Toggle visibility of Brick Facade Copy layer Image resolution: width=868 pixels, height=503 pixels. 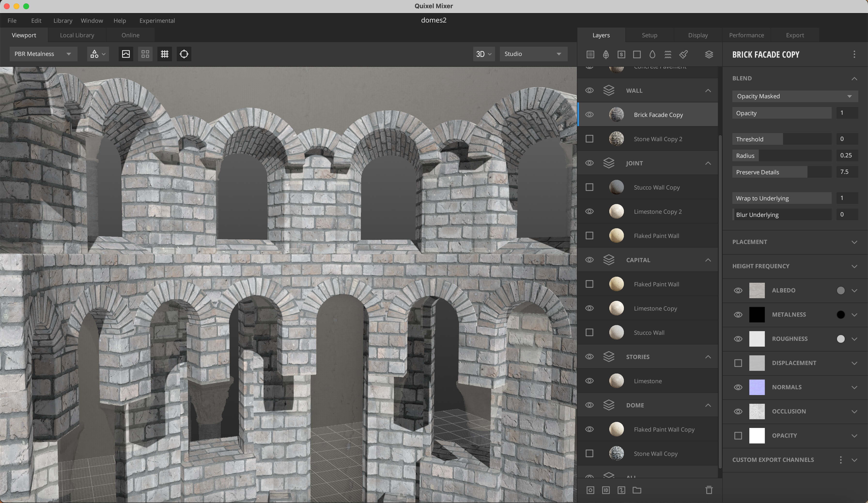coord(589,114)
